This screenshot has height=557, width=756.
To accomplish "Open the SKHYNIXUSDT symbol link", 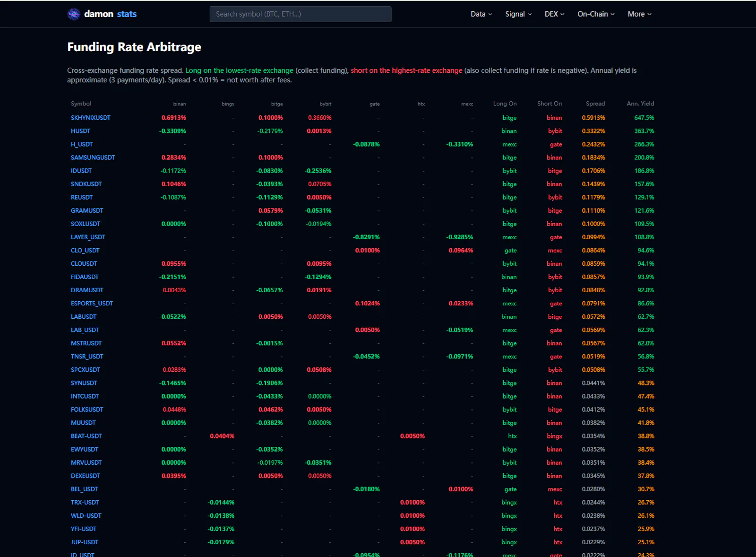I will [x=91, y=118].
